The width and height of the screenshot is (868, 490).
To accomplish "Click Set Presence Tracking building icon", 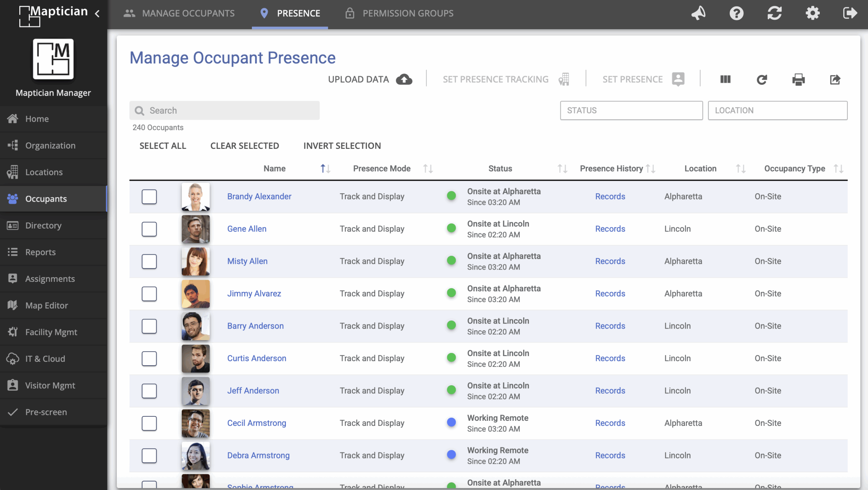I will click(x=564, y=79).
